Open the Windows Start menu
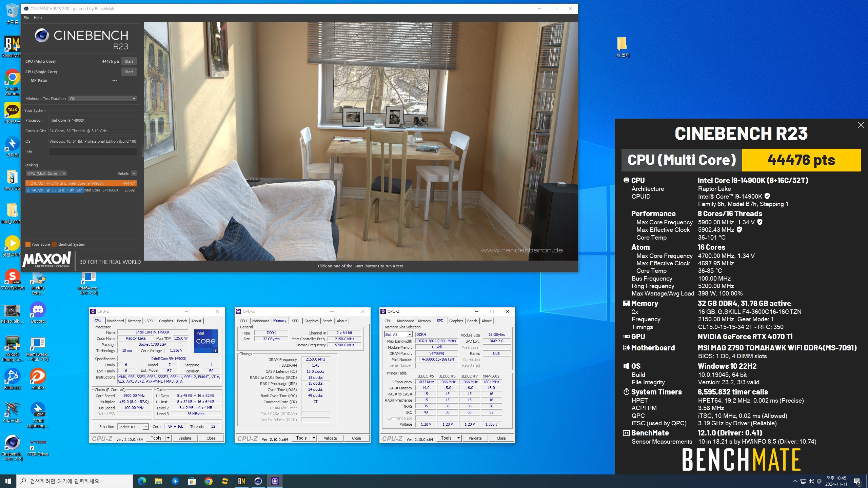This screenshot has width=868, height=488. [8, 481]
